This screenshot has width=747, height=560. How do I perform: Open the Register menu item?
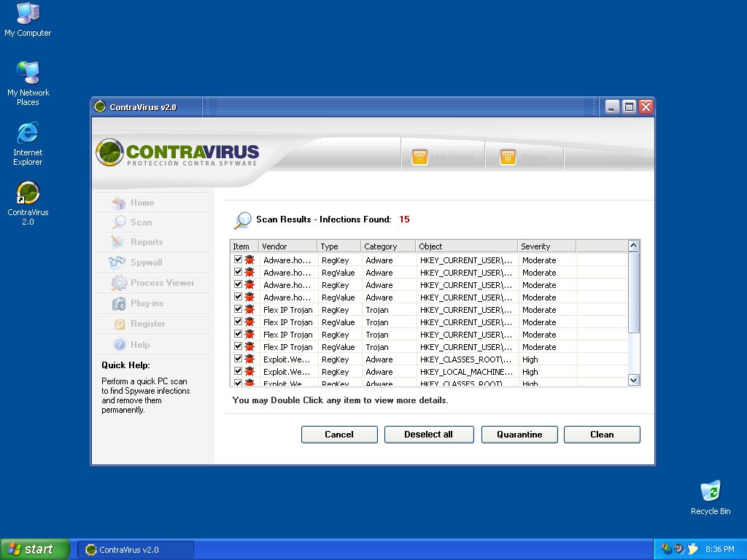pos(148,324)
